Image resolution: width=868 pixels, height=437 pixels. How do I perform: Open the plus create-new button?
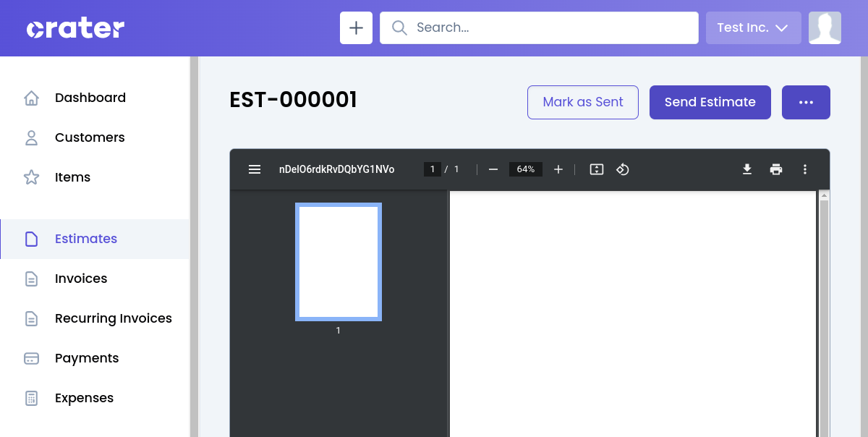point(356,27)
